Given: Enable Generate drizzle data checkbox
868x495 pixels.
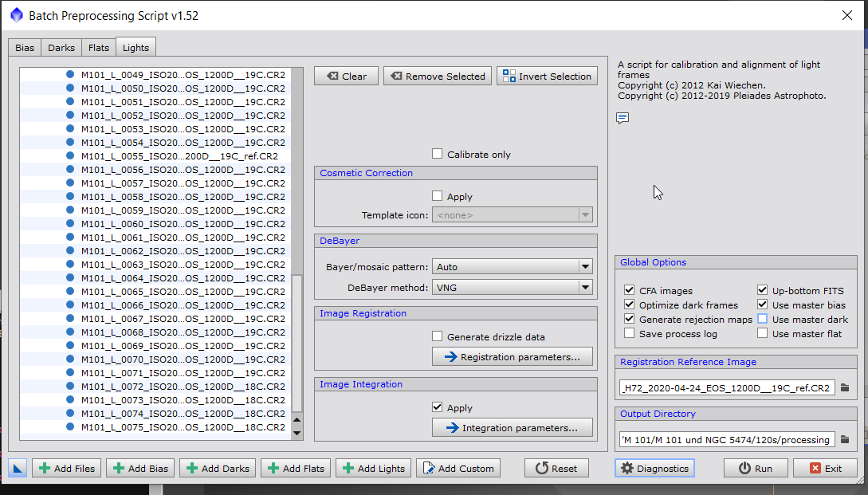Looking at the screenshot, I should [438, 336].
